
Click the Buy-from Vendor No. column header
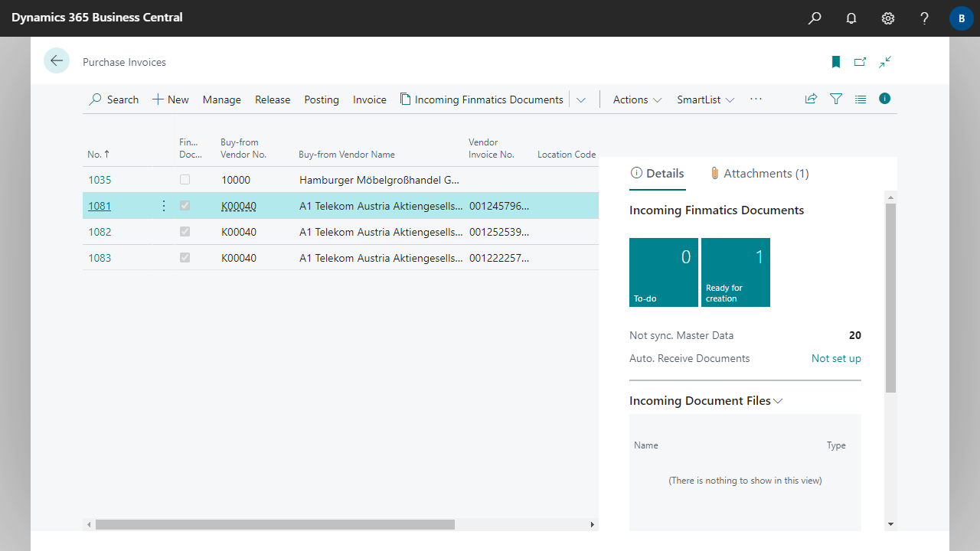243,148
